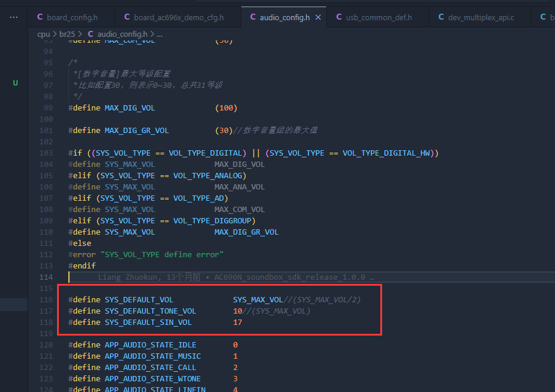Select VOL_TYPE_DIGGROUP on line 109
The height and width of the screenshot is (392, 555).
(x=212, y=221)
